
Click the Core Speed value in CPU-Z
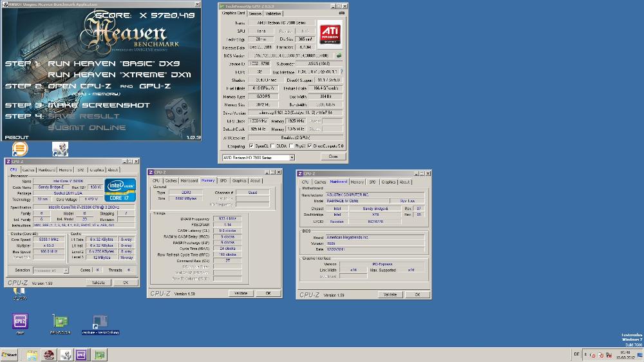pyautogui.click(x=49, y=239)
